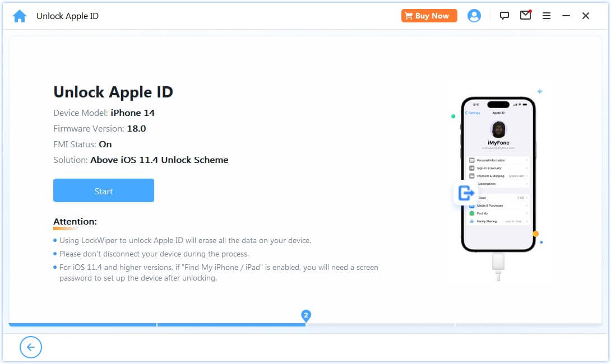Viewport: 611px width, 364px height.
Task: Click the first progress bar segment
Action: point(82,325)
